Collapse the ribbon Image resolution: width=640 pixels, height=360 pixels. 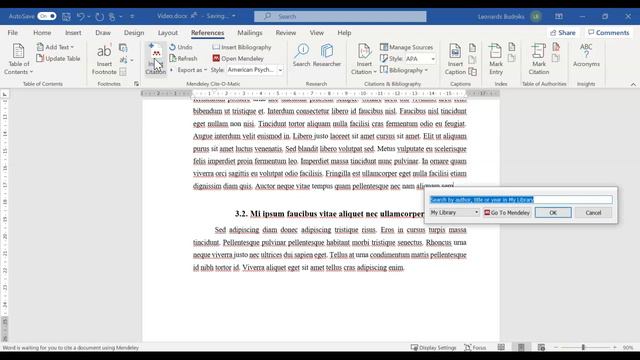(633, 84)
